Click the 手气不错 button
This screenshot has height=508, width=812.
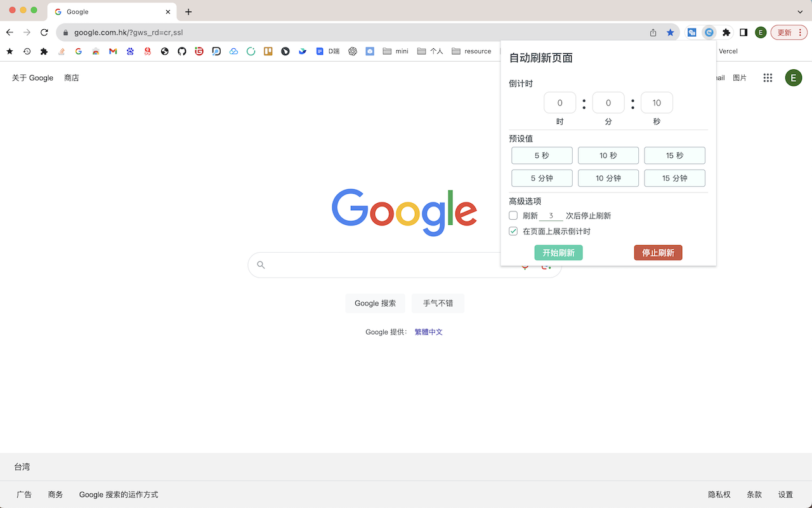click(x=438, y=303)
